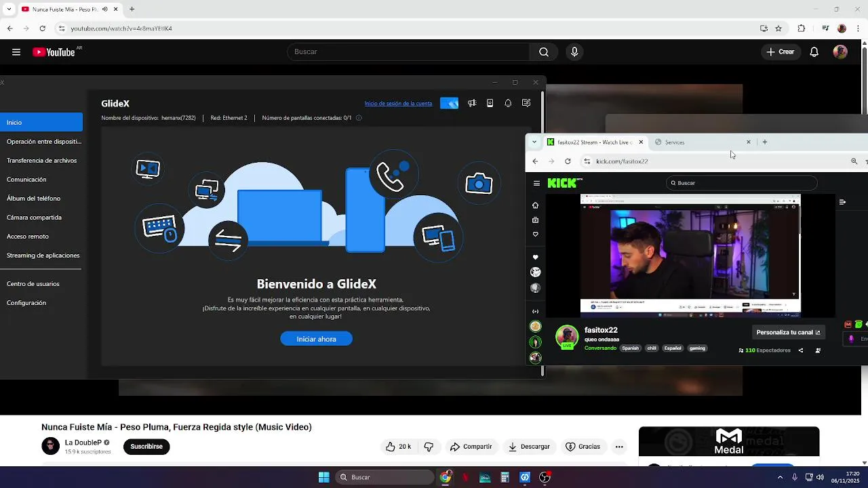Switch to the Services browser tab
This screenshot has height=488, width=868.
pyautogui.click(x=703, y=142)
